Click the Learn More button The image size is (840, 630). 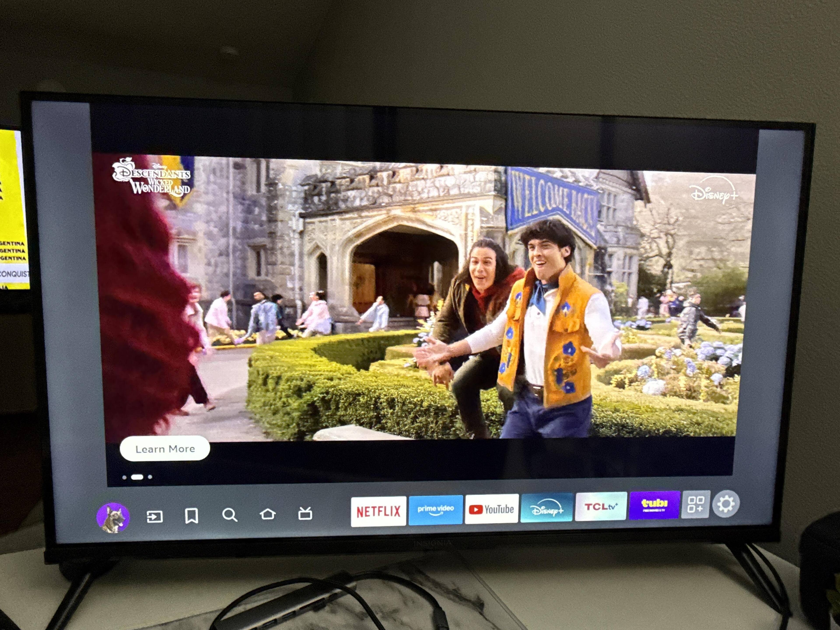pos(165,448)
